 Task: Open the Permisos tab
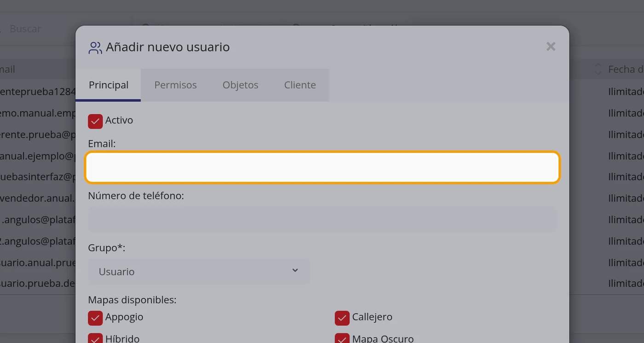point(175,85)
